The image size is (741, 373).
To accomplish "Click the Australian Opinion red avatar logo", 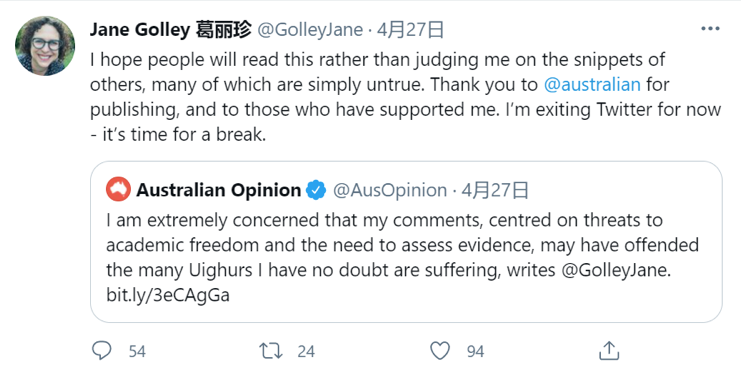I will click(x=118, y=190).
